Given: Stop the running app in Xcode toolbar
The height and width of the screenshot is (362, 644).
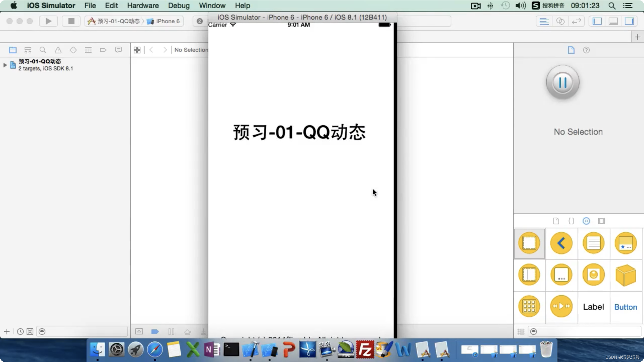Looking at the screenshot, I should (71, 21).
